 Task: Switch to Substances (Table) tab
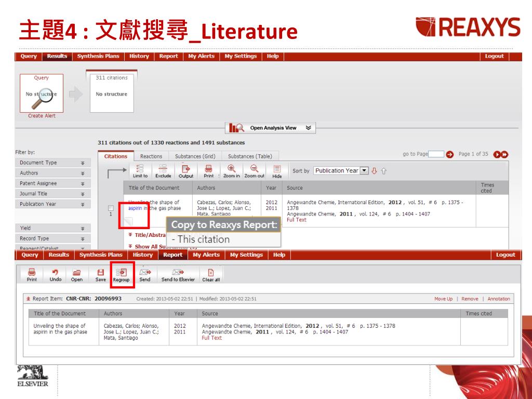(250, 156)
